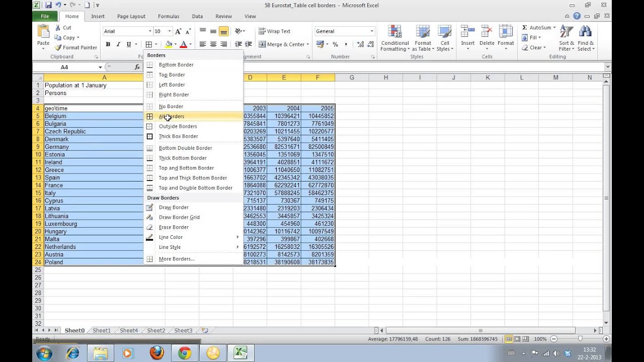Open Firefox from taskbar
644x362 pixels.
pyautogui.click(x=156, y=353)
